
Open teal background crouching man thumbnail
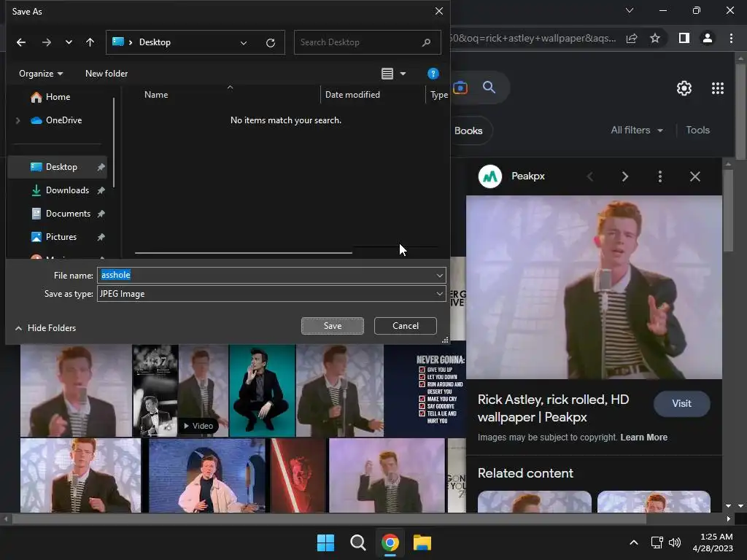click(x=262, y=391)
